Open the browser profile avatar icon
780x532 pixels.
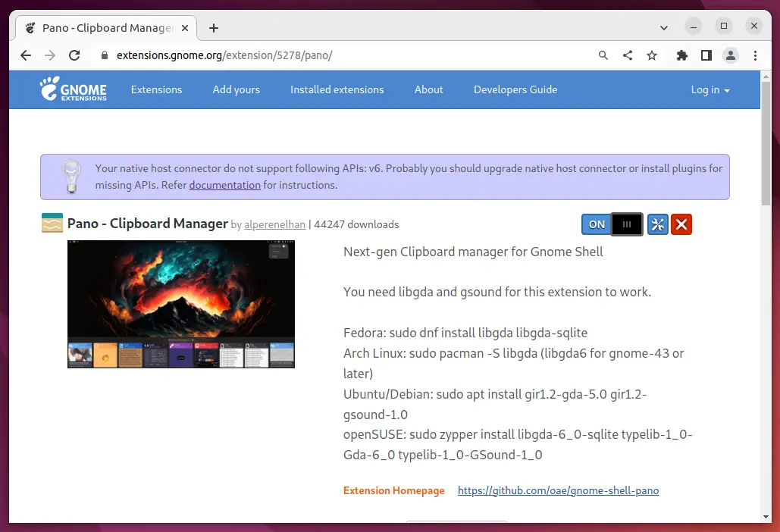click(730, 55)
